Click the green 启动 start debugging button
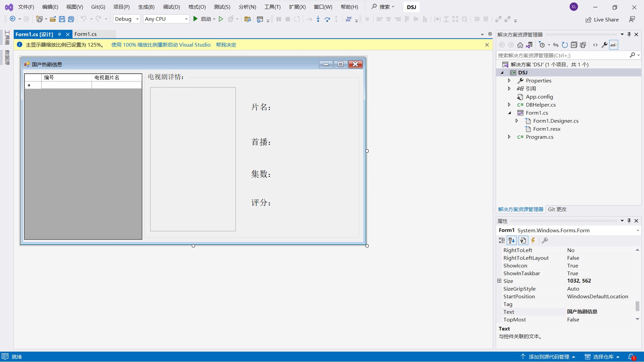The width and height of the screenshot is (644, 362). [202, 19]
